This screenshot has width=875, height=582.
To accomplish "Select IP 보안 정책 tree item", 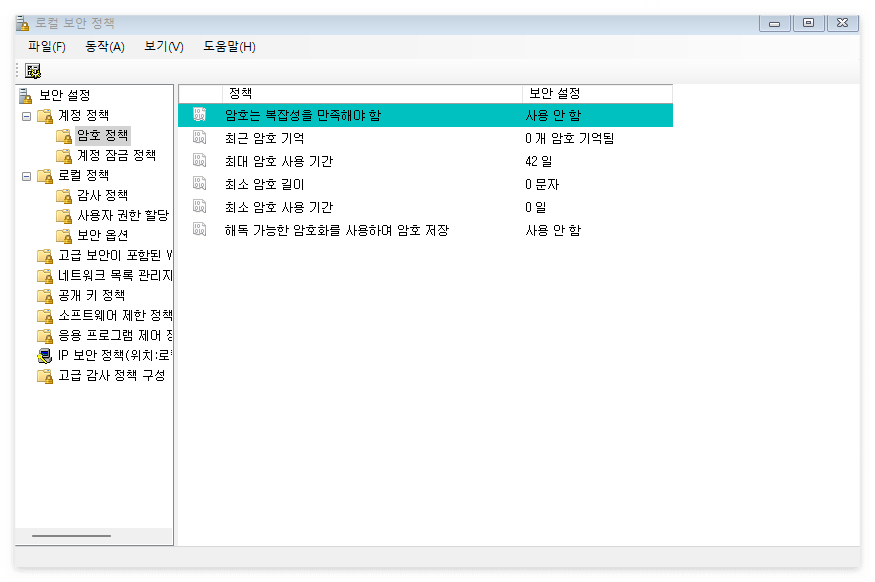I will [x=115, y=355].
